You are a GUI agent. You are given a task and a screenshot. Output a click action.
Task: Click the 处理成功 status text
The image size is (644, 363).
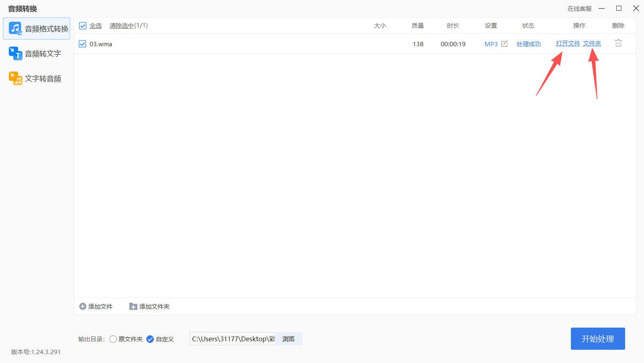pyautogui.click(x=529, y=44)
